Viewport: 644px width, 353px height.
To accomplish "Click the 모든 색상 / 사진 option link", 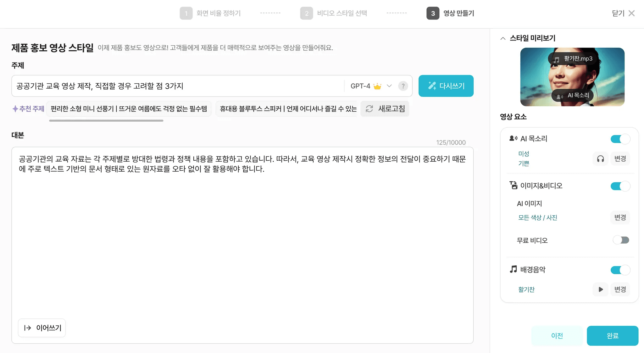I will coord(537,218).
